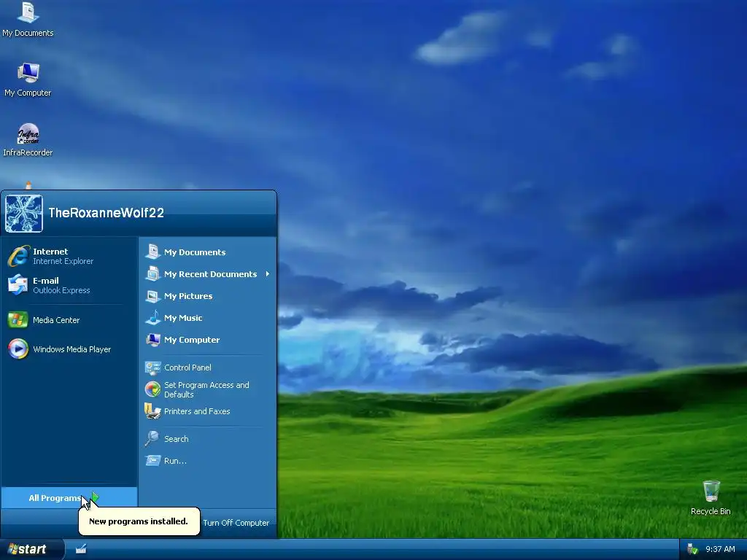
Task: Click the snowflake user account picture
Action: coord(24,214)
